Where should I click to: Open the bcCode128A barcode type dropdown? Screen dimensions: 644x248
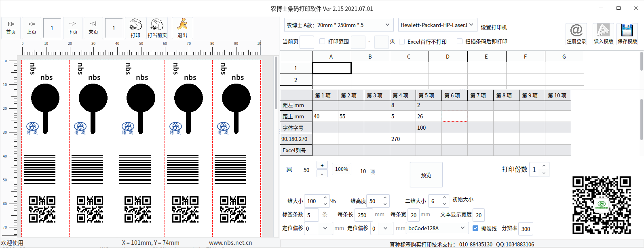tap(437, 228)
